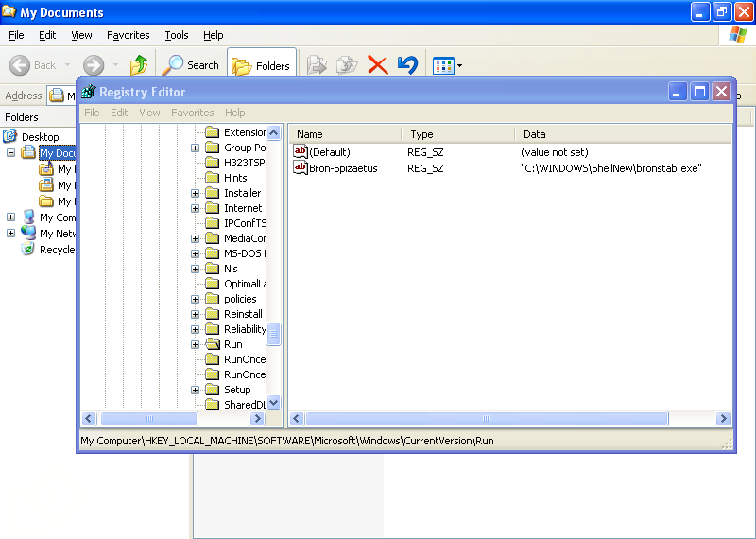
Task: Click the Type column header
Action: pos(458,134)
